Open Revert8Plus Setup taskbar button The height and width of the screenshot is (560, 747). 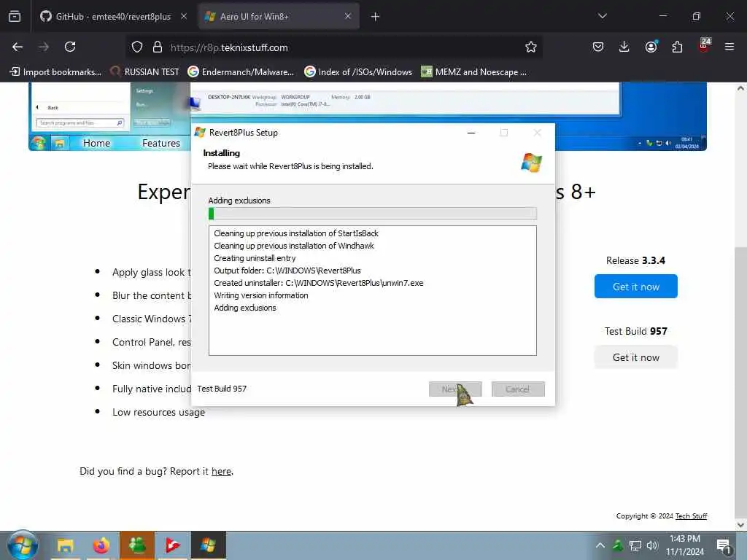(208, 545)
